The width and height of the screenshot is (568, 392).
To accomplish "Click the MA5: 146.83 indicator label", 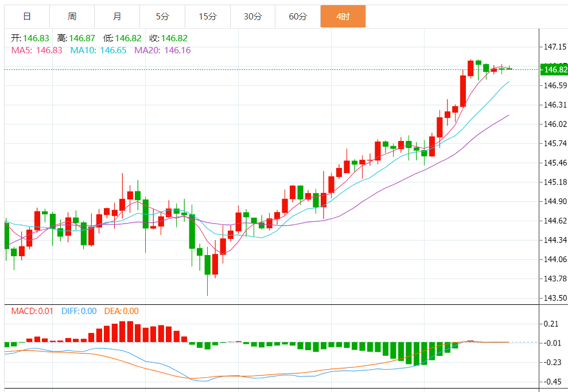I will click(x=37, y=50).
